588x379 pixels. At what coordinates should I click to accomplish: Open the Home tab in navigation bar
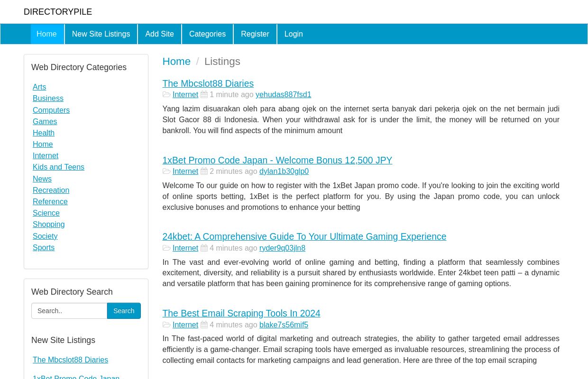click(x=46, y=34)
